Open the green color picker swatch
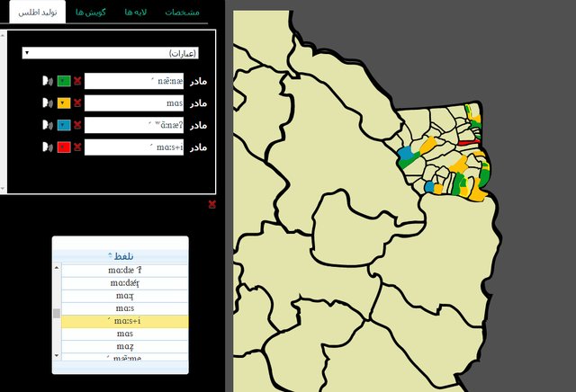Screen dimensions: 576x392 pyautogui.click(x=64, y=81)
